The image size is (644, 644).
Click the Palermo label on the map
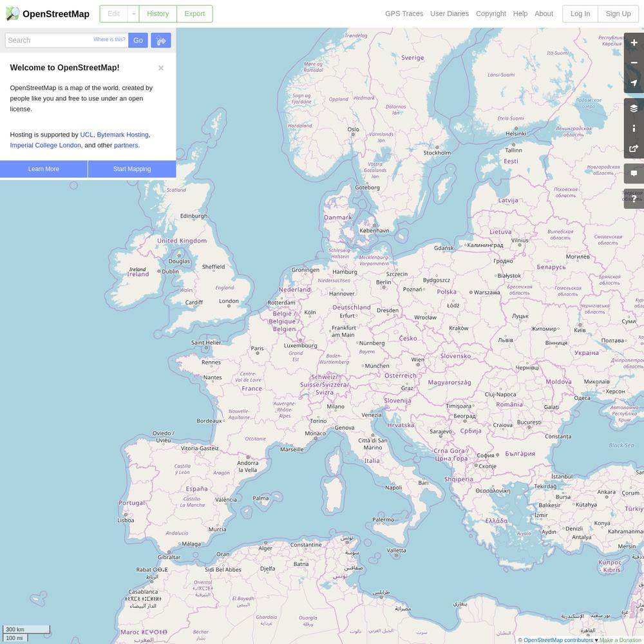pos(383,520)
